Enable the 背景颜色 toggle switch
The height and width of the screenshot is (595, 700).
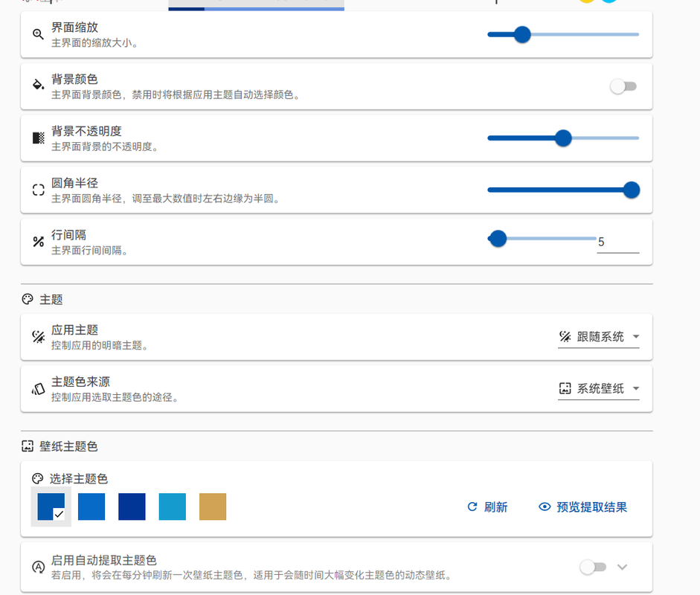click(623, 86)
